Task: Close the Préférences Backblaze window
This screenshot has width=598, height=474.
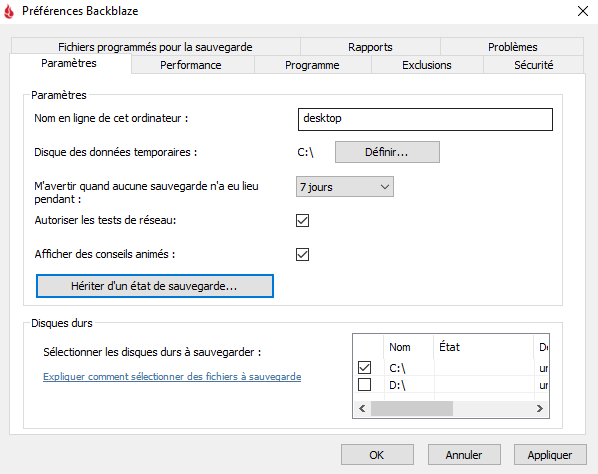Action: coord(583,11)
